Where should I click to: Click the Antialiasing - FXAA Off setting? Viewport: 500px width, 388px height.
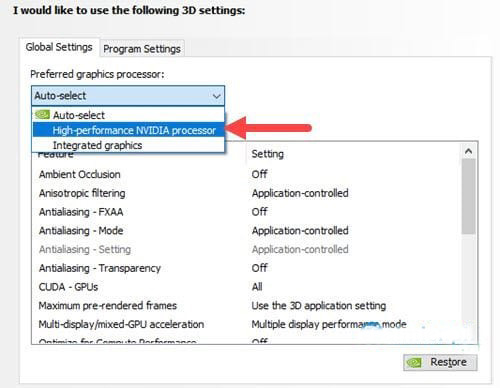pyautogui.click(x=259, y=212)
